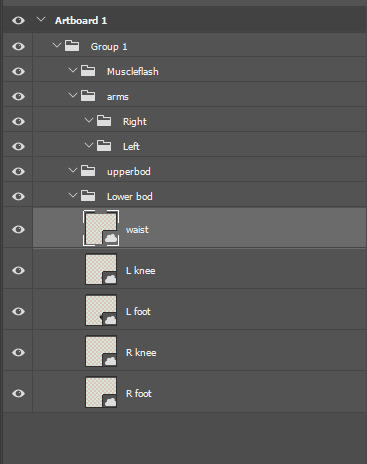
Task: Click the R knee layer name
Action: (141, 352)
